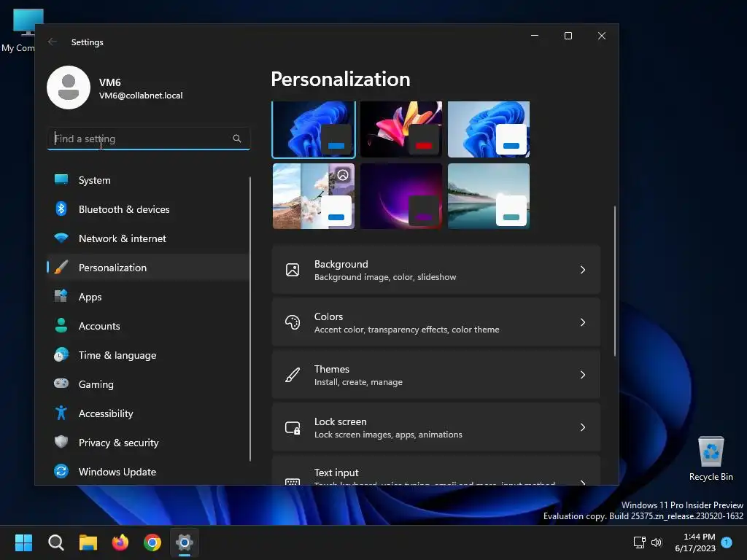Open Themes install, create, manage

click(436, 375)
